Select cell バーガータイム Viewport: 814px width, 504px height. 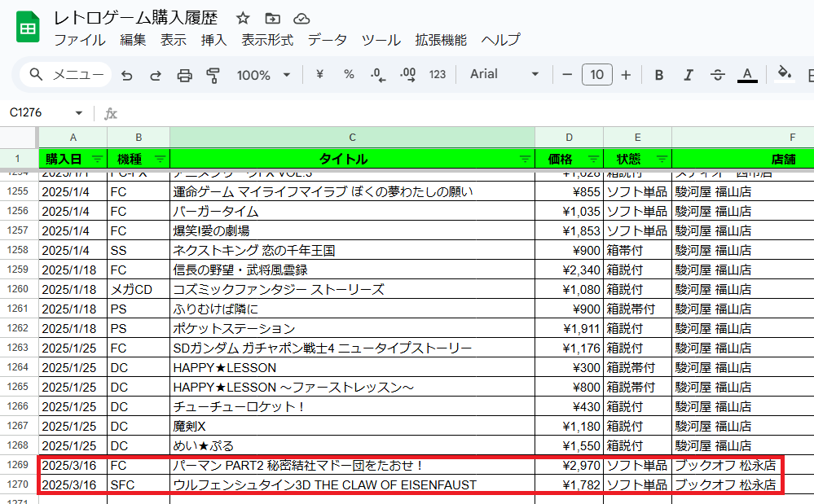(353, 212)
